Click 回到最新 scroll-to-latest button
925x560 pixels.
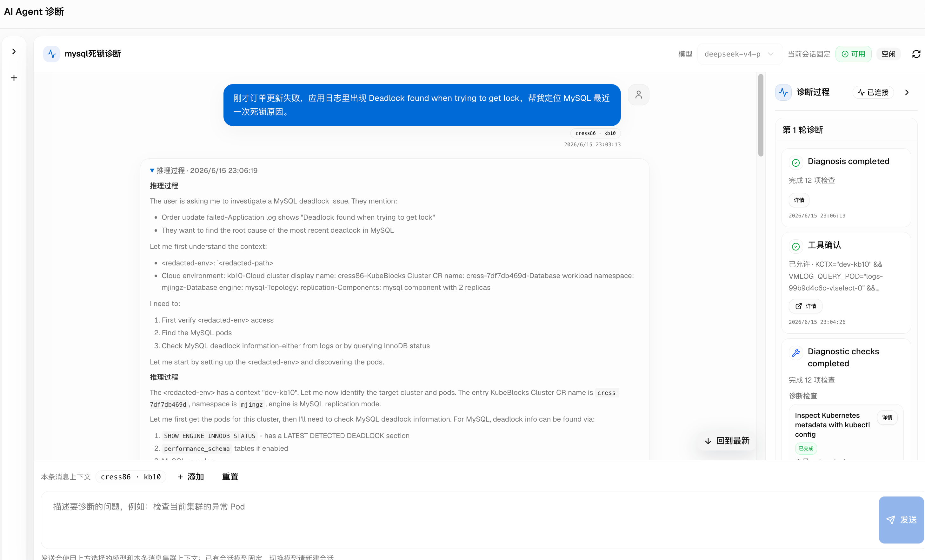pyautogui.click(x=727, y=441)
